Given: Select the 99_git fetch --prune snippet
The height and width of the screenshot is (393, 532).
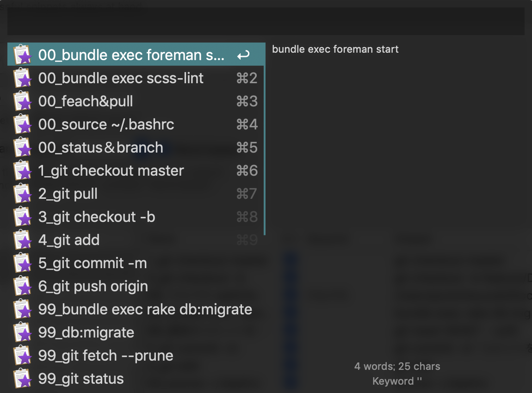Looking at the screenshot, I should pos(106,356).
